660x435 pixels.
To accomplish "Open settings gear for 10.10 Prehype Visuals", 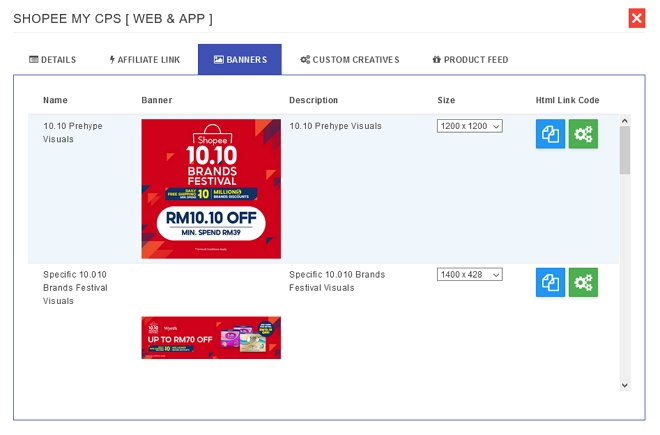I will click(583, 134).
